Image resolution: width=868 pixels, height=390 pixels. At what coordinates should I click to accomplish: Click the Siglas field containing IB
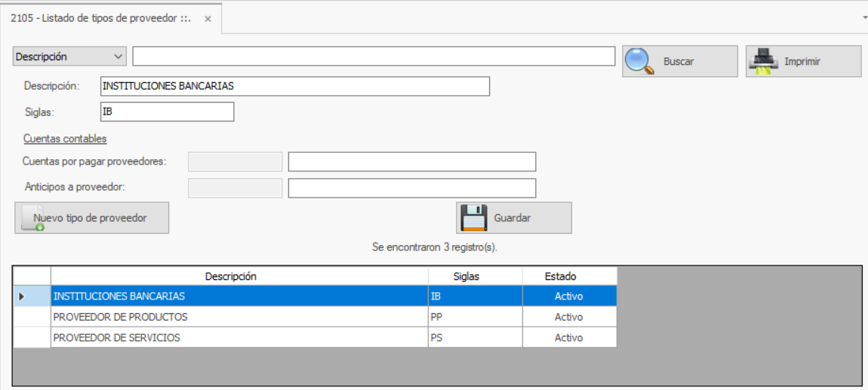click(x=167, y=112)
